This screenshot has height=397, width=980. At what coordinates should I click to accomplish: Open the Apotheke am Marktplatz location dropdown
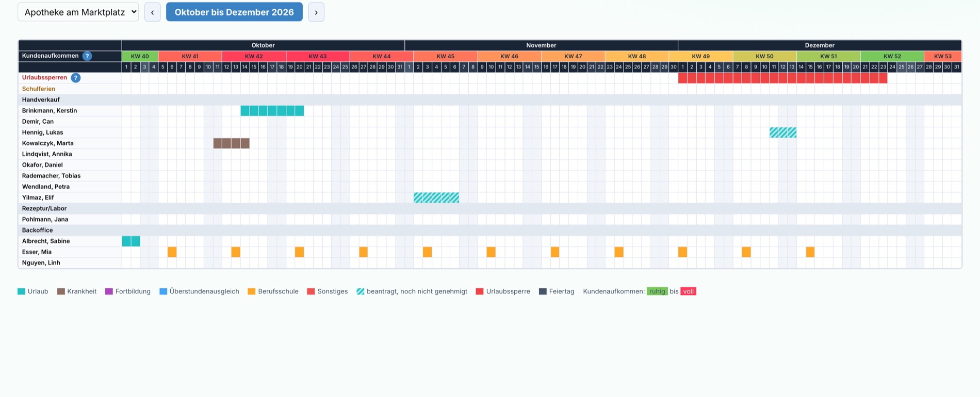tap(78, 12)
